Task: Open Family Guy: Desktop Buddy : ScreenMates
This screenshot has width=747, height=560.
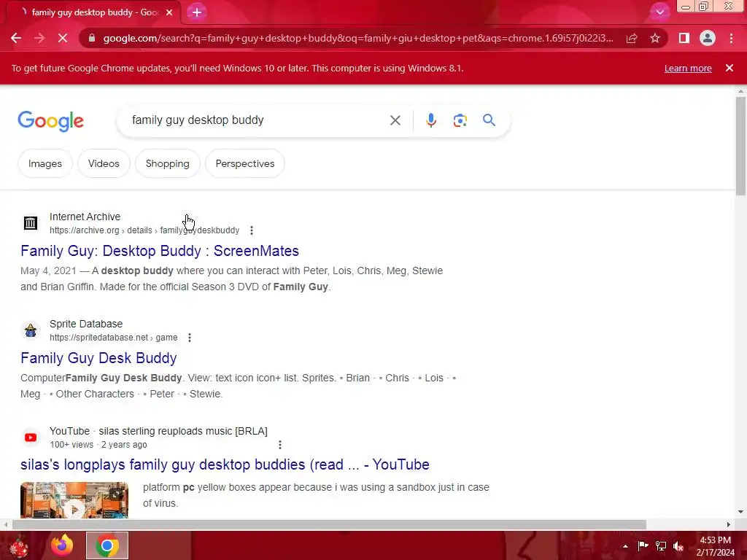Action: pyautogui.click(x=160, y=251)
